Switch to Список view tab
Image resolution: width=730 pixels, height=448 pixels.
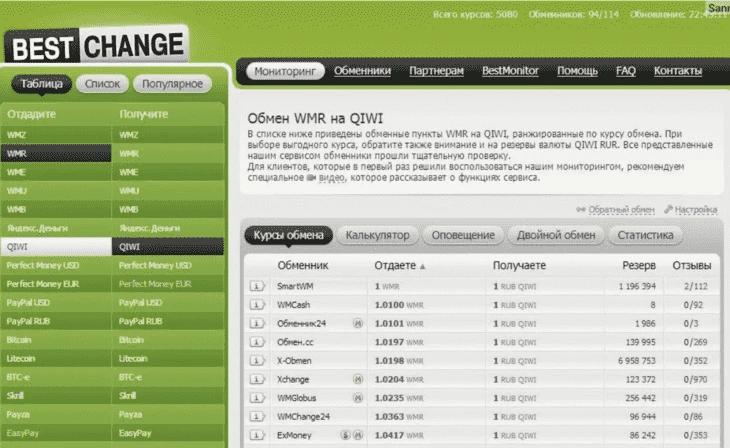point(102,84)
